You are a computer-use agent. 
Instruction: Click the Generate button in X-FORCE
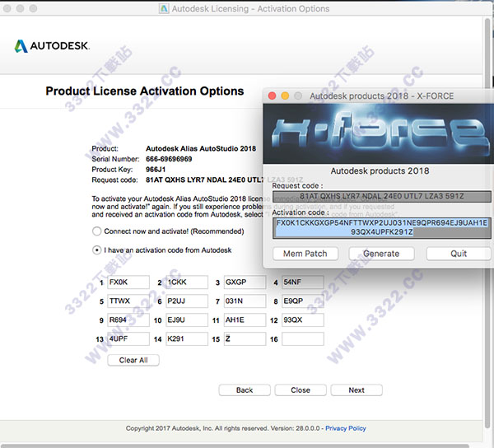[381, 254]
